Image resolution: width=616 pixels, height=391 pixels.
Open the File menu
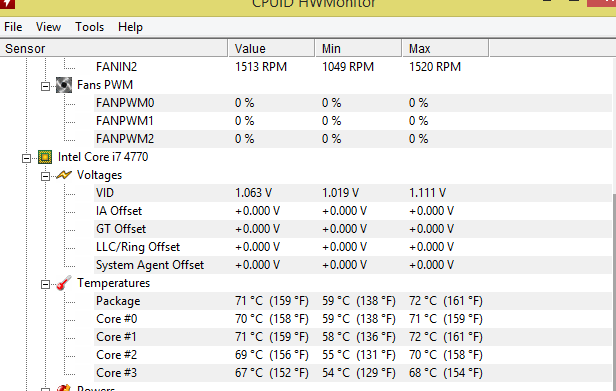pyautogui.click(x=13, y=27)
